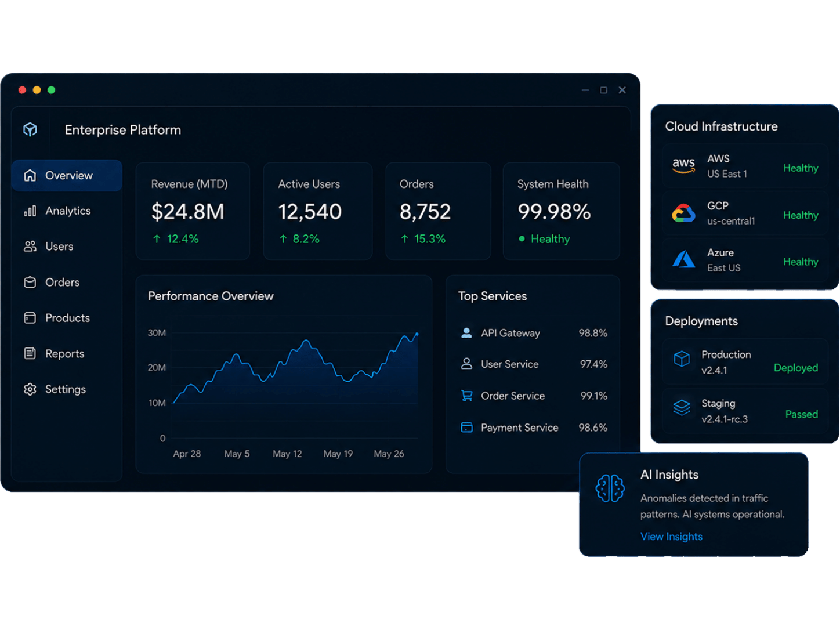Click the Products box icon
This screenshot has width=840, height=630.
pyautogui.click(x=30, y=318)
